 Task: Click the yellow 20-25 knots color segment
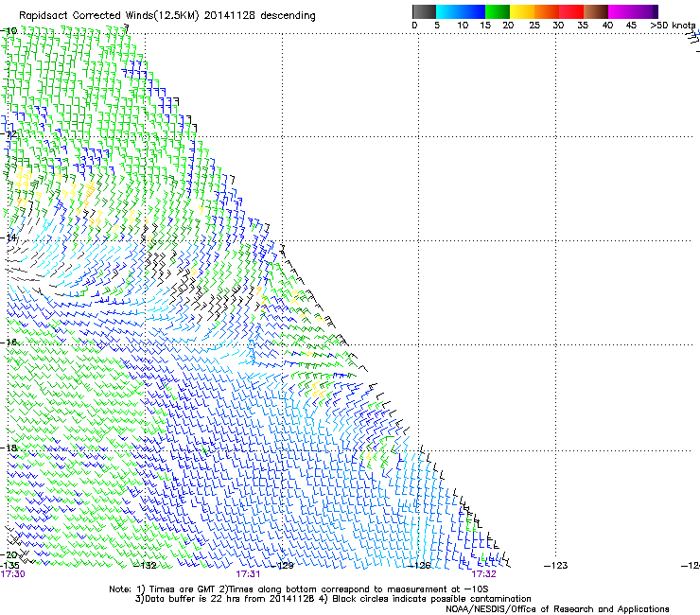(522, 11)
